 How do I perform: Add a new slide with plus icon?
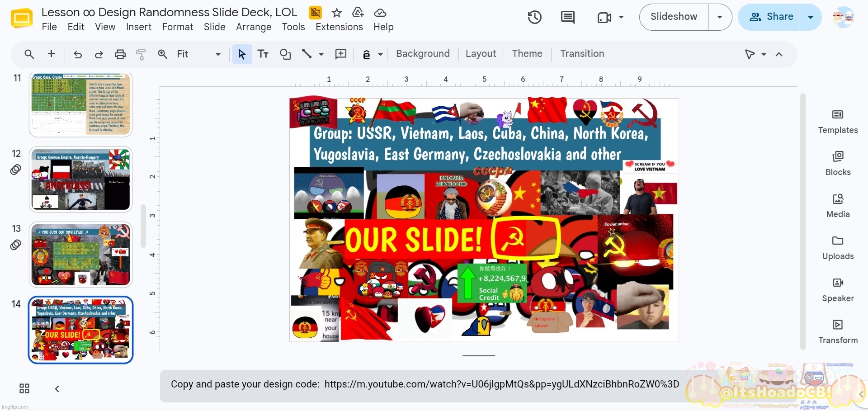click(52, 54)
